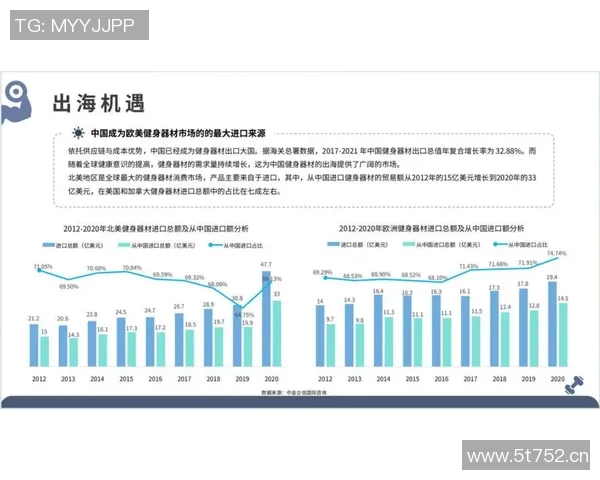The width and height of the screenshot is (600, 480).
Task: Click the 14.5 data label
Action: click(x=563, y=298)
